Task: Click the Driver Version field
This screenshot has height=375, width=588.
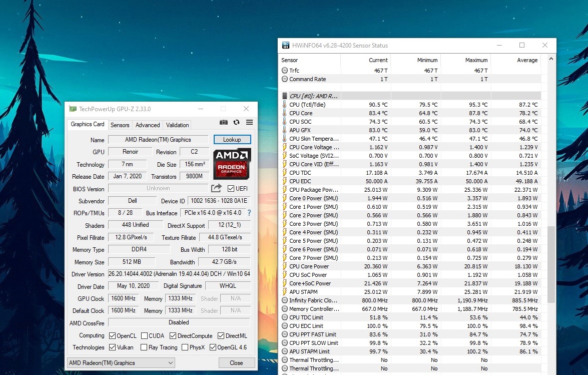Action: tap(179, 274)
